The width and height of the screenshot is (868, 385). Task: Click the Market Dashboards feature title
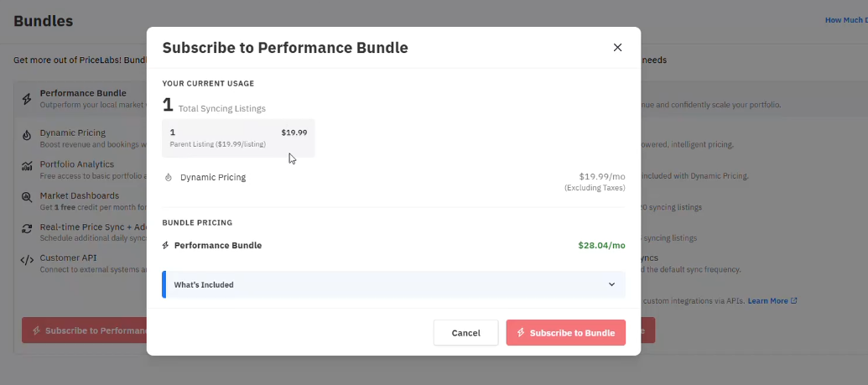[x=79, y=195]
